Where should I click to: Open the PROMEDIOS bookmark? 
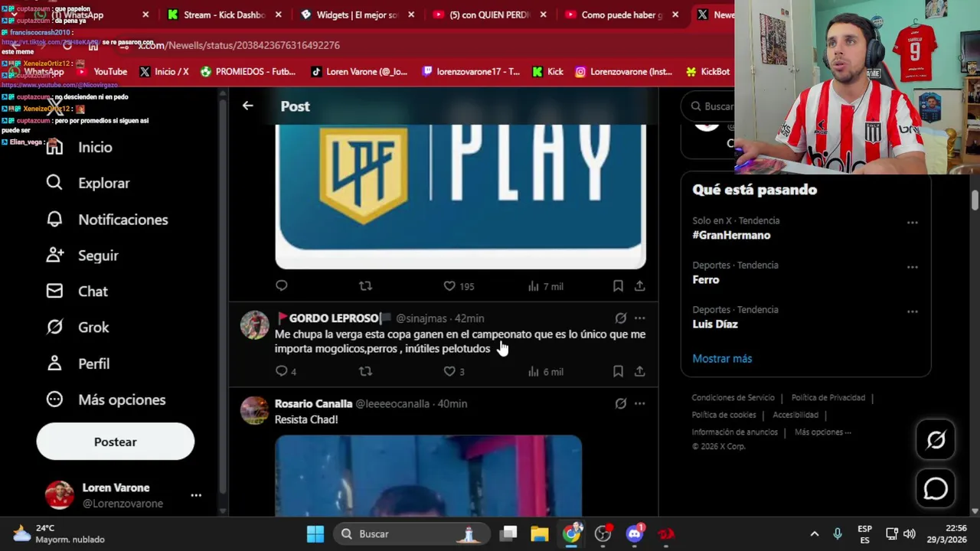coord(247,71)
